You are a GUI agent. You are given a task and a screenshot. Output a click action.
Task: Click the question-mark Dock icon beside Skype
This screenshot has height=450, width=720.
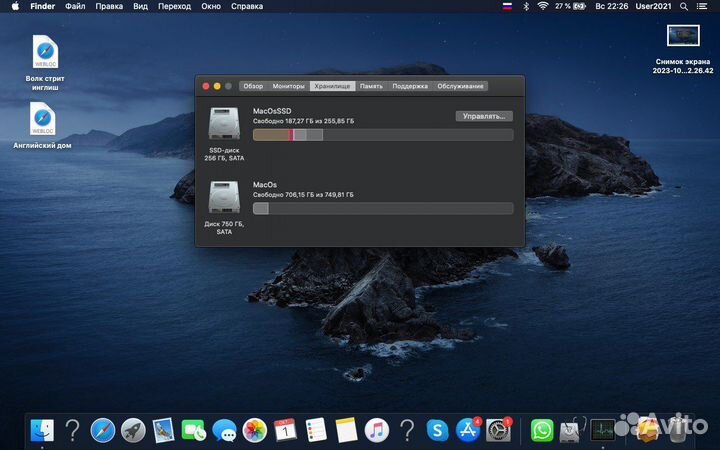[407, 430]
